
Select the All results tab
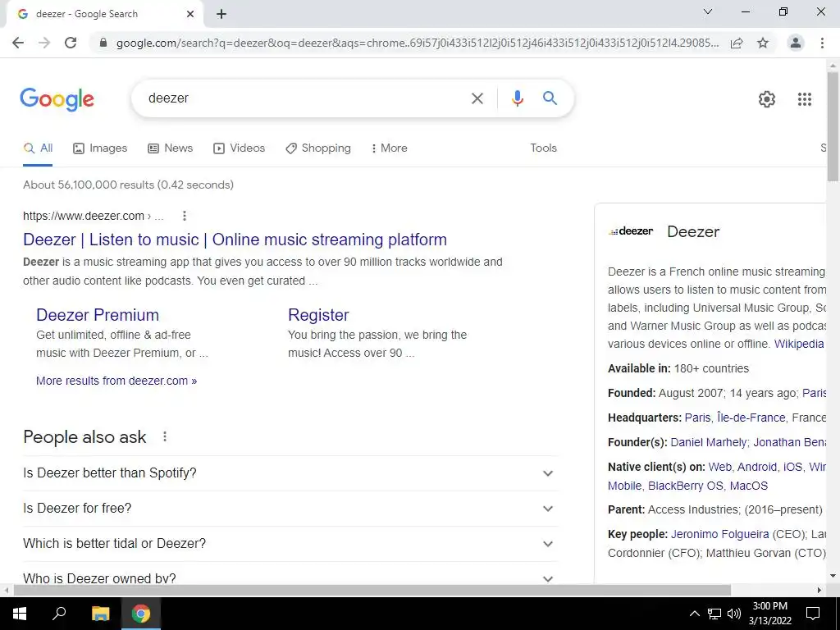[x=38, y=148]
